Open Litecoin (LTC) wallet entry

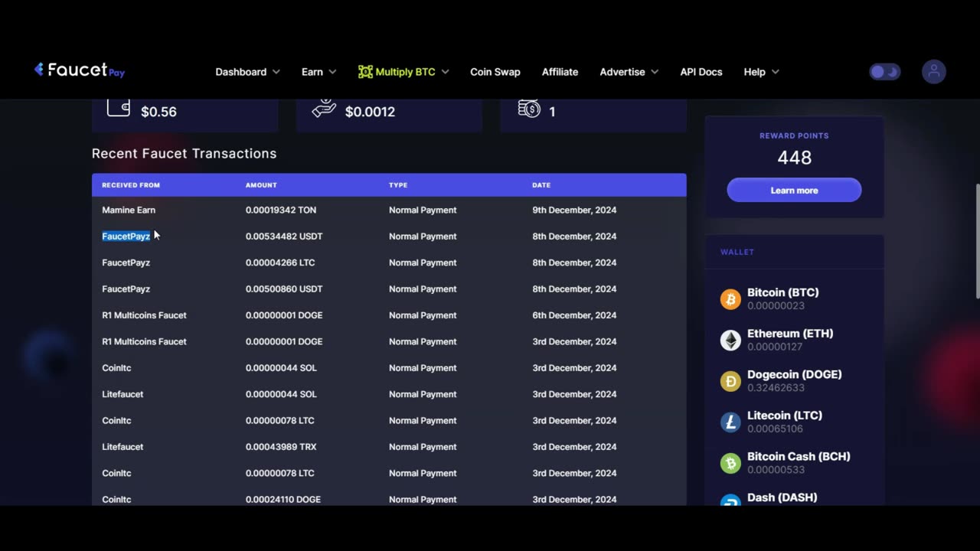(x=794, y=422)
